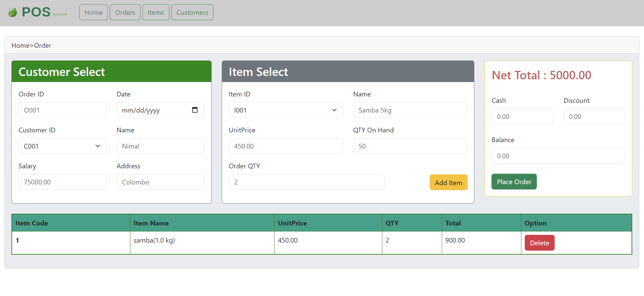Screen dimensions: 644x296
Task: Focus the Date mm/dd/yyyy field
Action: click(161, 110)
